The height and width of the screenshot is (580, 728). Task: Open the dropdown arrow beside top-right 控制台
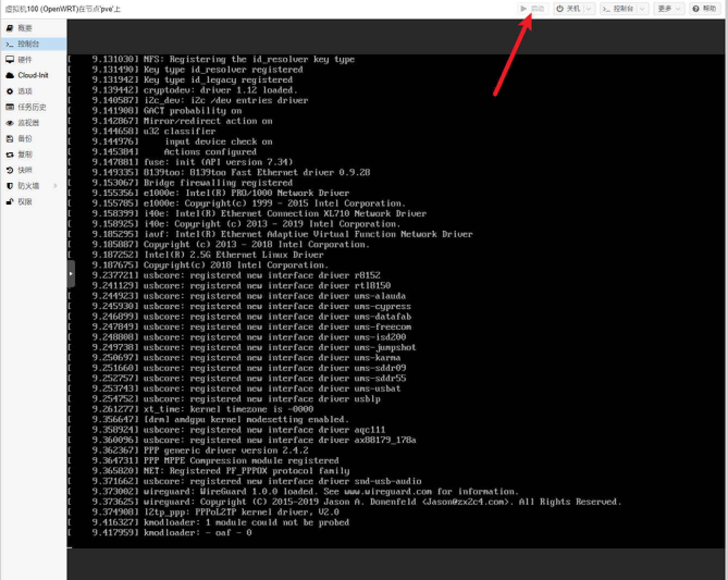coord(643,8)
